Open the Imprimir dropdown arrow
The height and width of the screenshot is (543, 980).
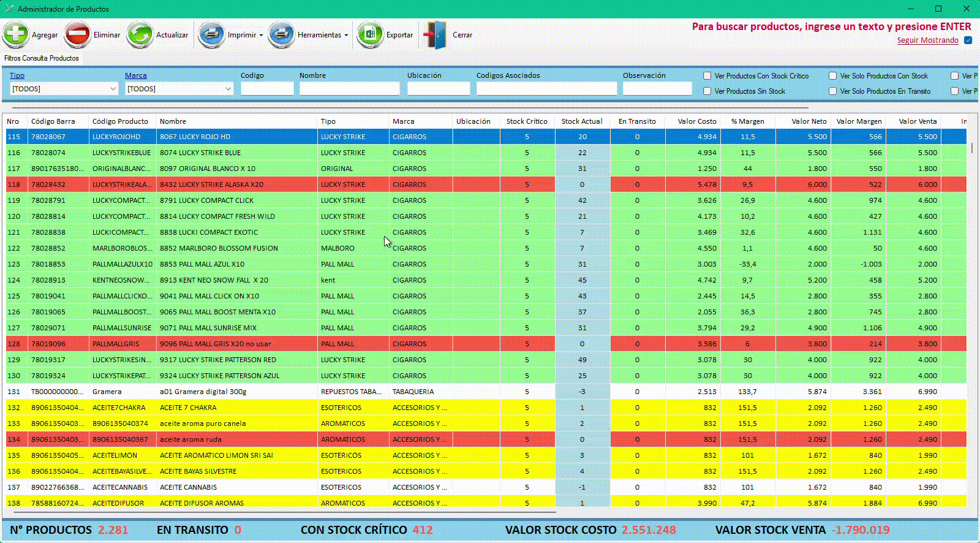pos(261,36)
